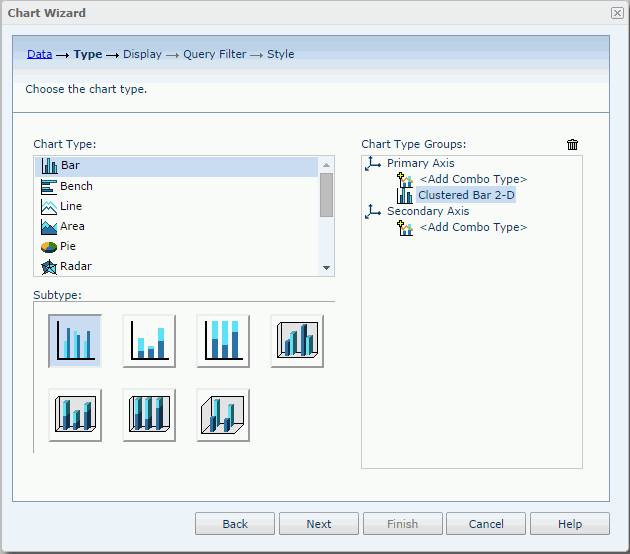This screenshot has width=630, height=554.
Task: Click the Query Filter step in breadcrumb
Action: (215, 54)
